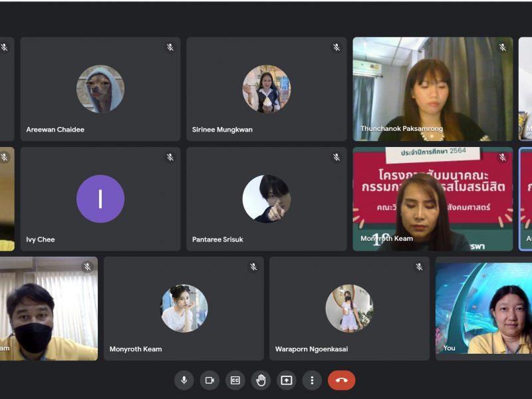Click muted mic icon on Pantaree Srisuk tile
This screenshot has height=399, width=532.
coord(336,158)
